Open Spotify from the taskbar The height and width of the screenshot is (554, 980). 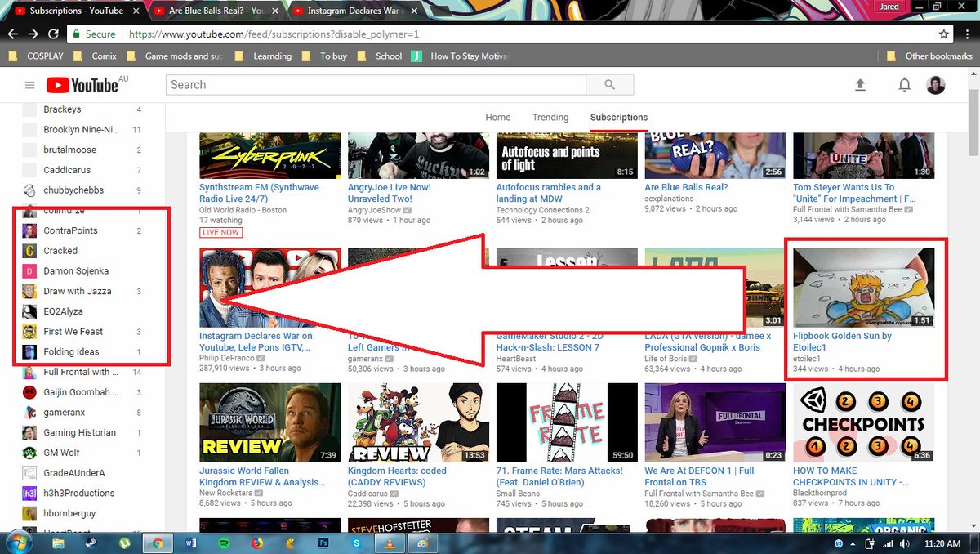(x=225, y=543)
